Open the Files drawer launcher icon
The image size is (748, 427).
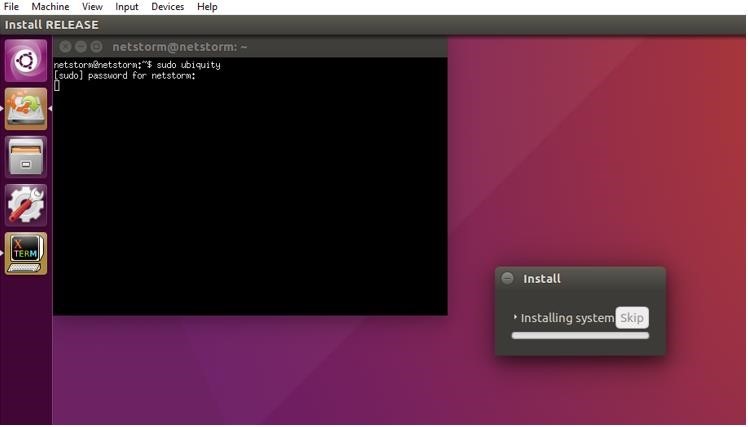point(26,157)
